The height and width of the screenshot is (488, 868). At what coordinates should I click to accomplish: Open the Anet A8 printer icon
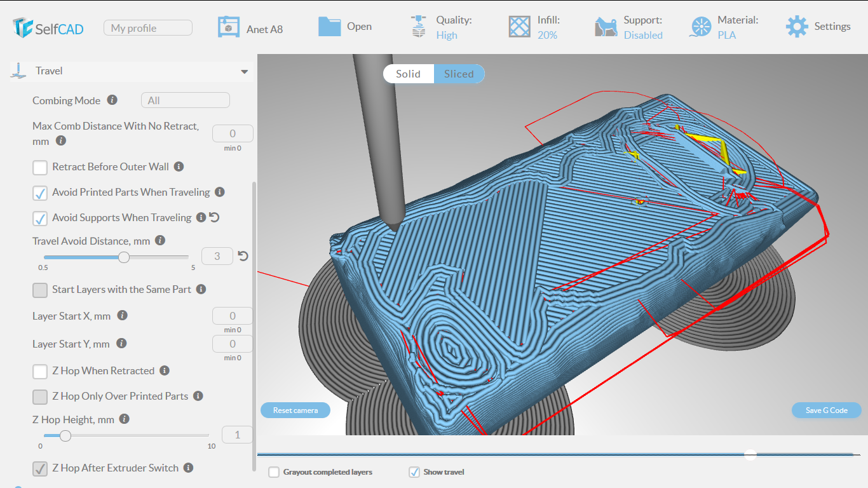tap(228, 27)
